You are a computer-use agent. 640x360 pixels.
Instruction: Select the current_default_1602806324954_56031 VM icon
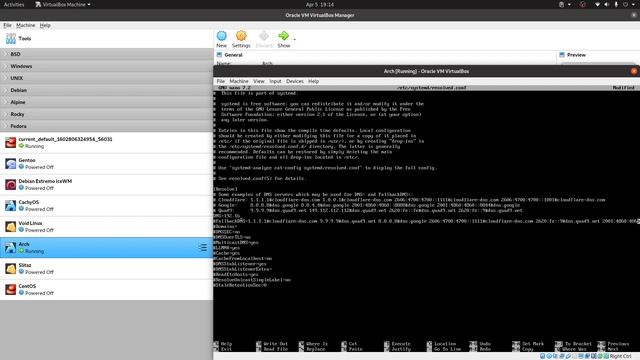(11, 142)
